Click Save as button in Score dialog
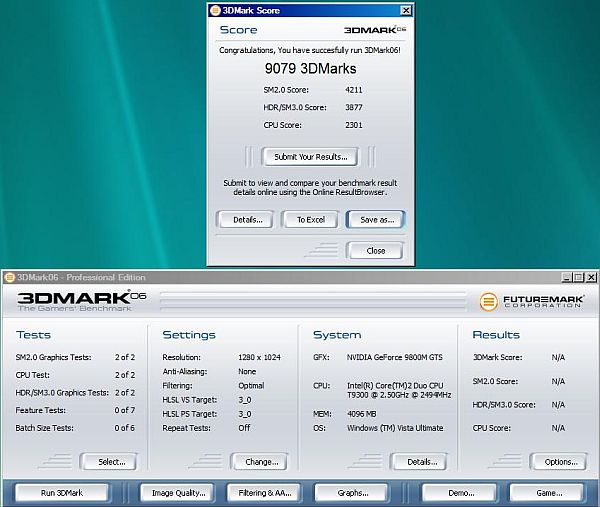 coord(375,220)
